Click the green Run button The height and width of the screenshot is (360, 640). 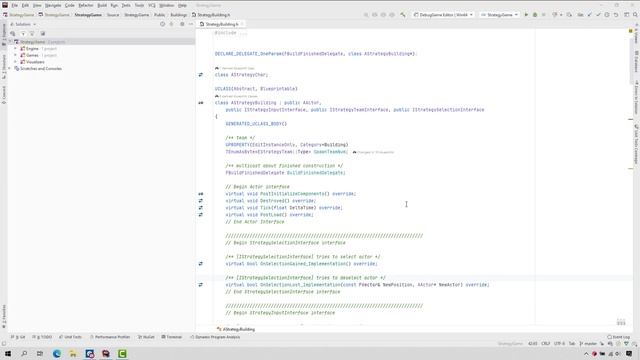pyautogui.click(x=526, y=15)
